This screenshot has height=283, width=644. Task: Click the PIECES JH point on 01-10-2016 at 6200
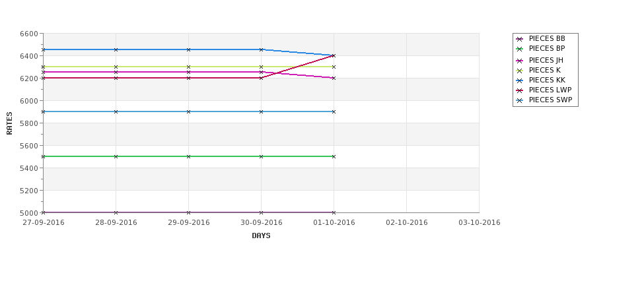tap(334, 78)
